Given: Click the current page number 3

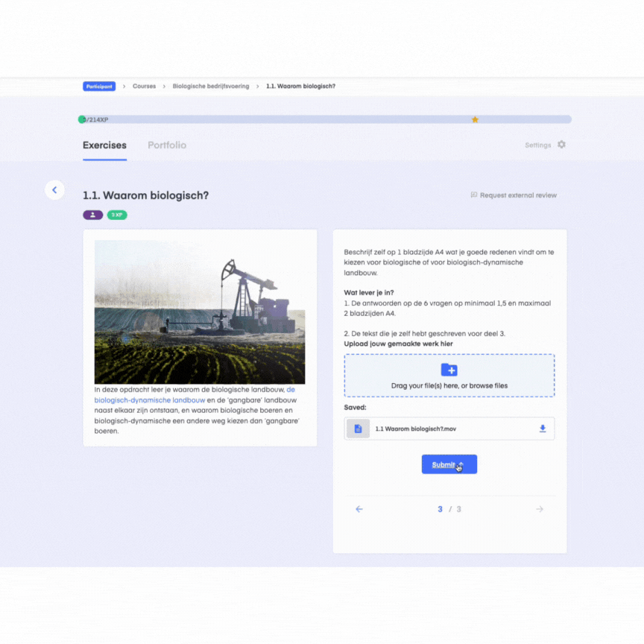Looking at the screenshot, I should (x=440, y=509).
